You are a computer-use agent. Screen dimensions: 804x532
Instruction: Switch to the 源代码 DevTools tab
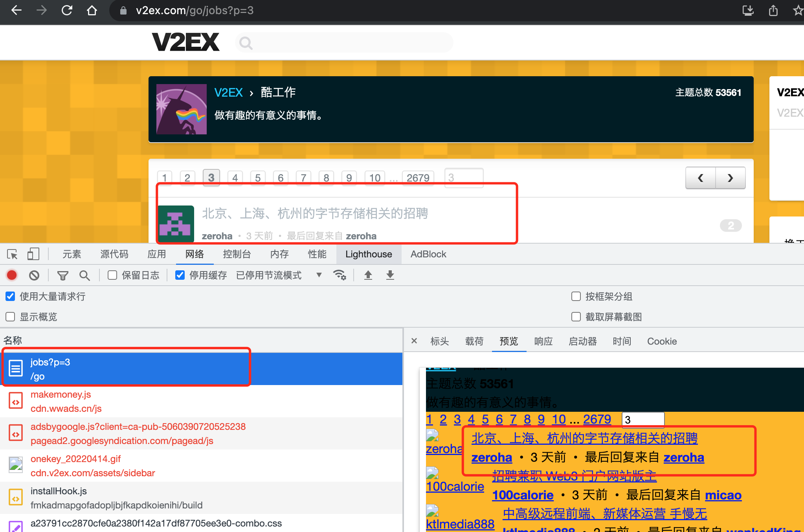[114, 254]
